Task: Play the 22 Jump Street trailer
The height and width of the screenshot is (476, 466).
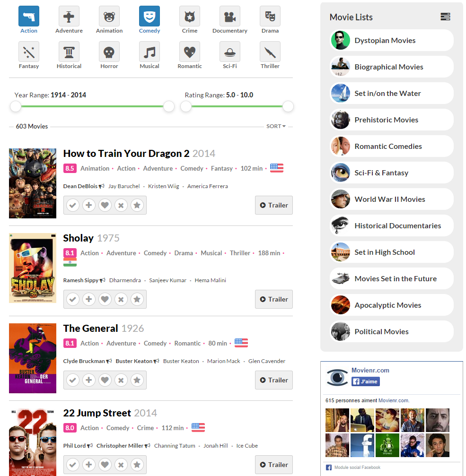Action: (x=273, y=465)
